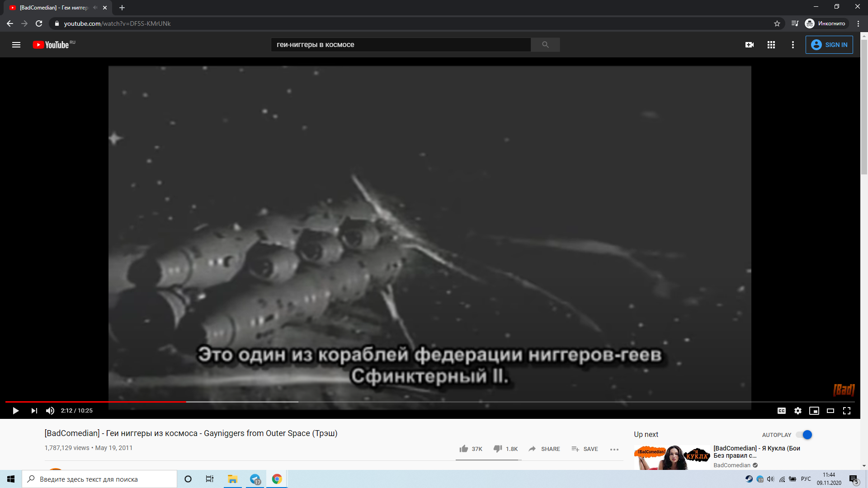
Task: Seek along the video progress bar
Action: point(430,402)
